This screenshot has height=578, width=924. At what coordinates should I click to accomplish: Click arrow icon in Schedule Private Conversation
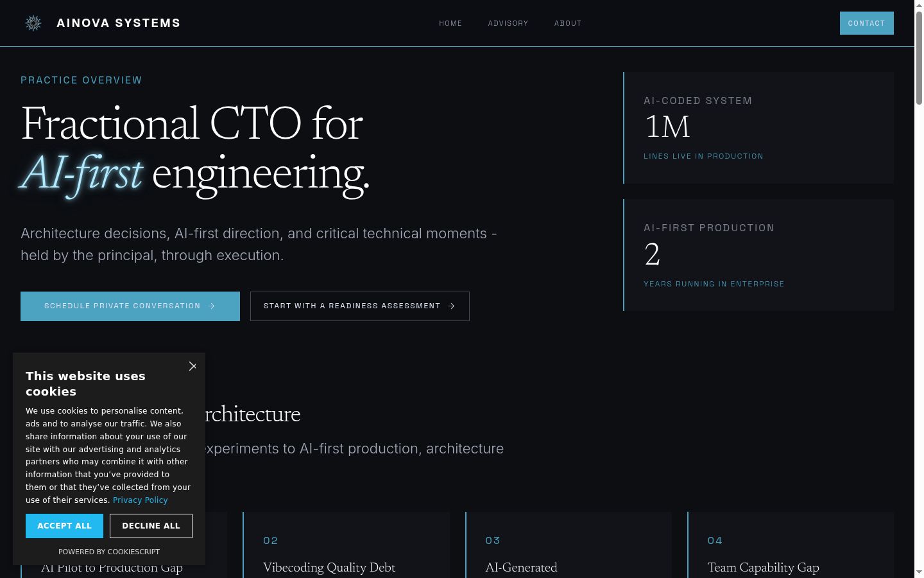click(211, 306)
